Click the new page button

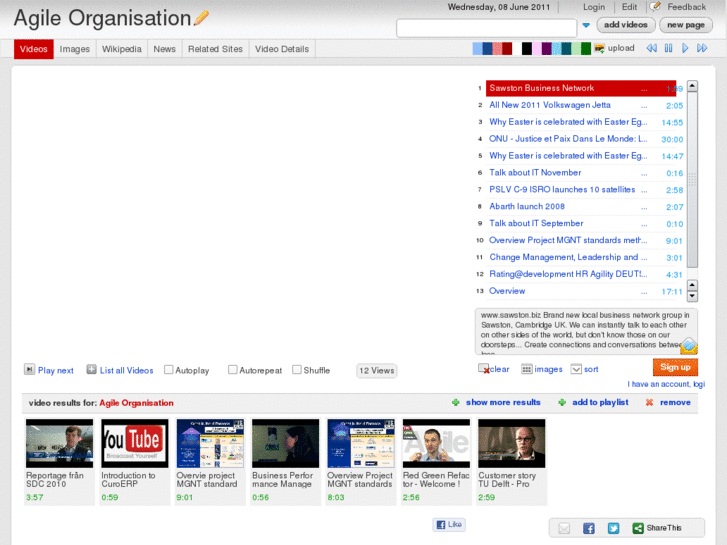(x=686, y=25)
